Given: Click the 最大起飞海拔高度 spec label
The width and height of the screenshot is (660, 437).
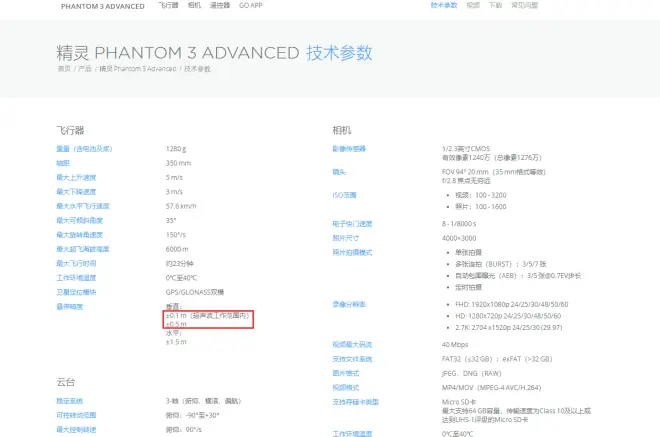Looking at the screenshot, I should [x=83, y=249].
